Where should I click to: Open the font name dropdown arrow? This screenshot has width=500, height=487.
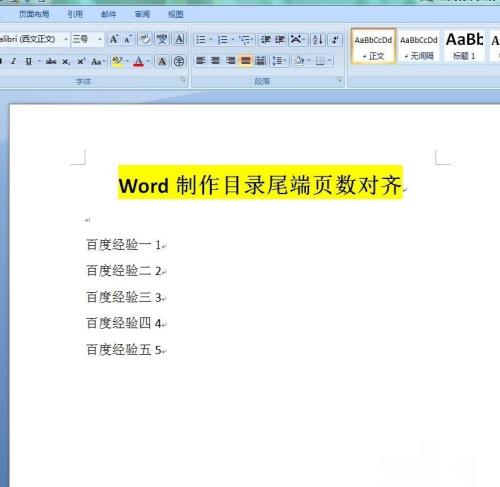click(66, 39)
